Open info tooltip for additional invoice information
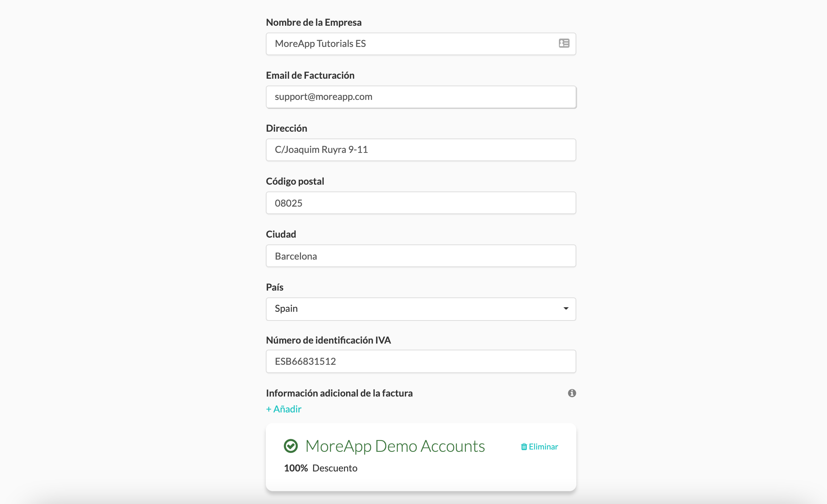The height and width of the screenshot is (504, 827). [x=572, y=393]
